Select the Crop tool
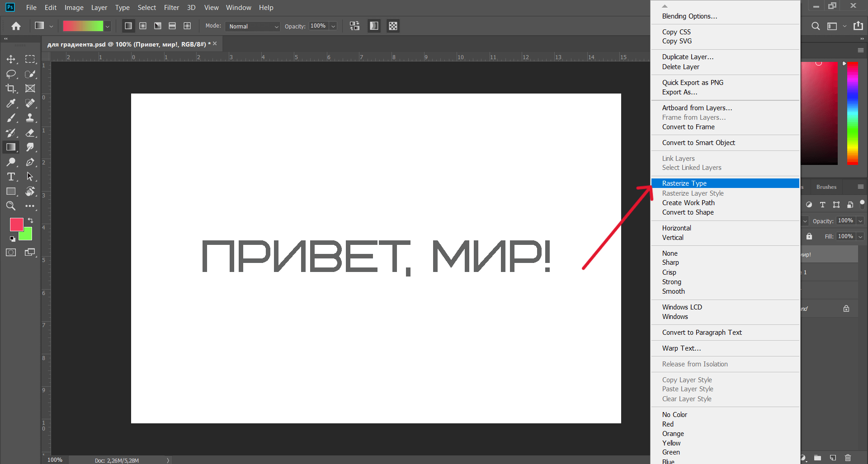 pos(11,89)
